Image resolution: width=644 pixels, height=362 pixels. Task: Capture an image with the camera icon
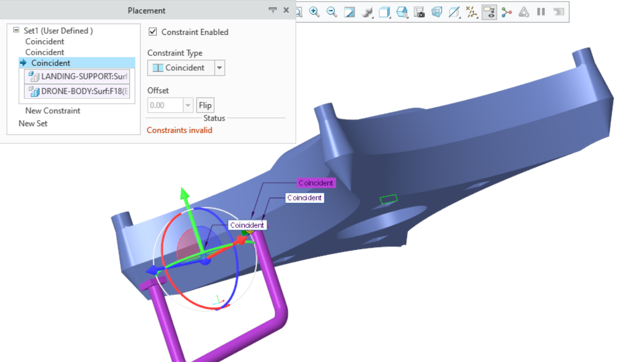[419, 12]
